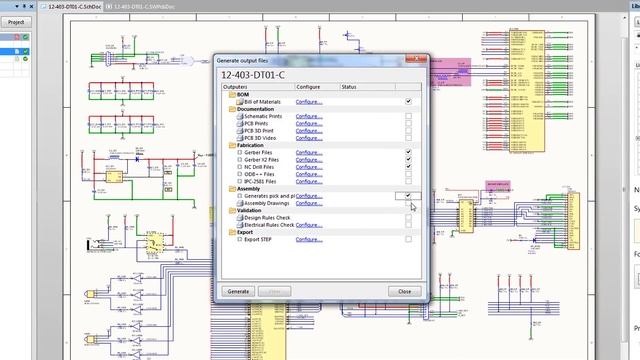Screen dimensions: 640x360
Task: Click the Generates pick and place item icon
Action: (x=240, y=196)
